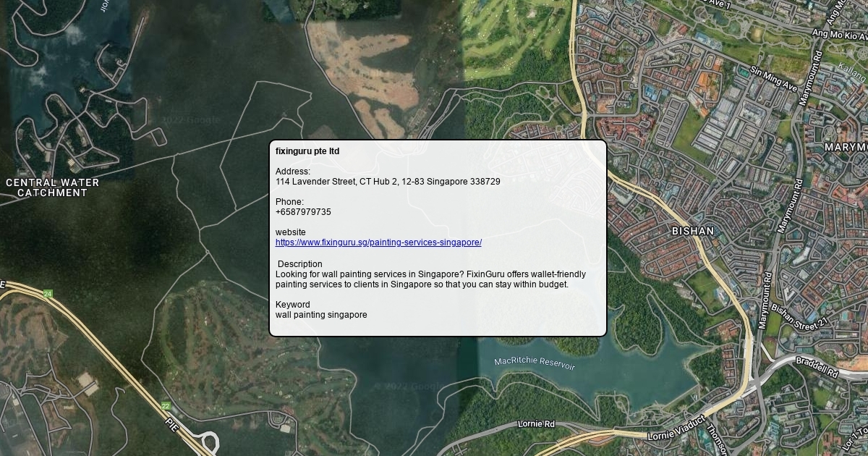Screen dimensions: 868x456
Task: Click the Lornie Rd road label
Action: click(536, 423)
